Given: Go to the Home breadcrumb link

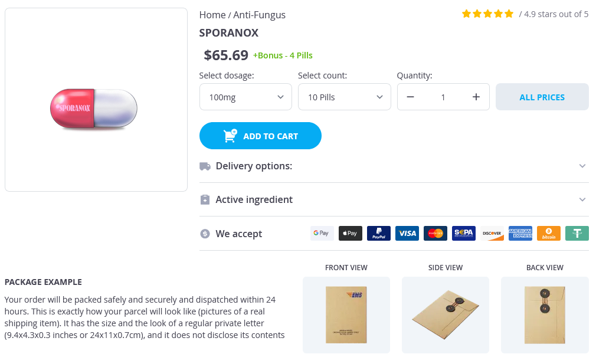Looking at the screenshot, I should tap(212, 15).
